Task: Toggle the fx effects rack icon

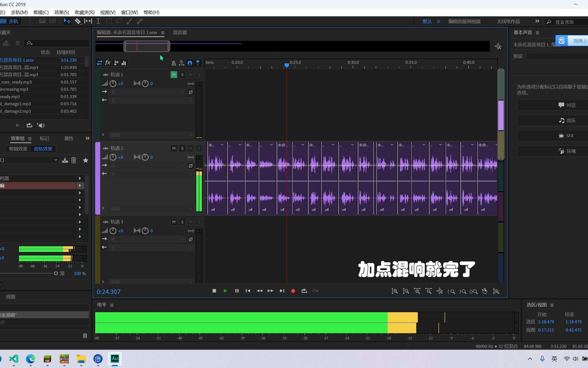Action: (108, 63)
